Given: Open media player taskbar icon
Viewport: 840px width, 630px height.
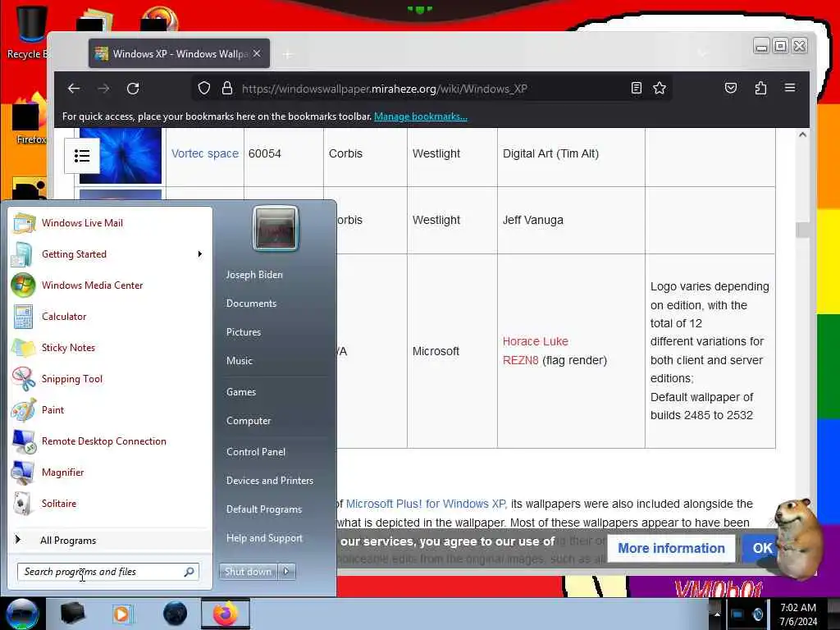Looking at the screenshot, I should tap(121, 614).
